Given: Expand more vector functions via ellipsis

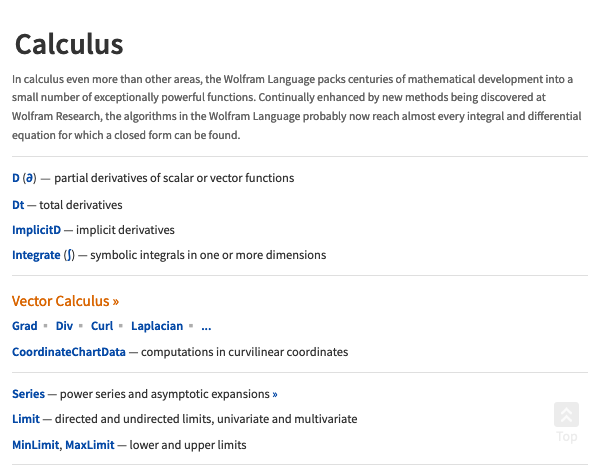Looking at the screenshot, I should pyautogui.click(x=206, y=327).
